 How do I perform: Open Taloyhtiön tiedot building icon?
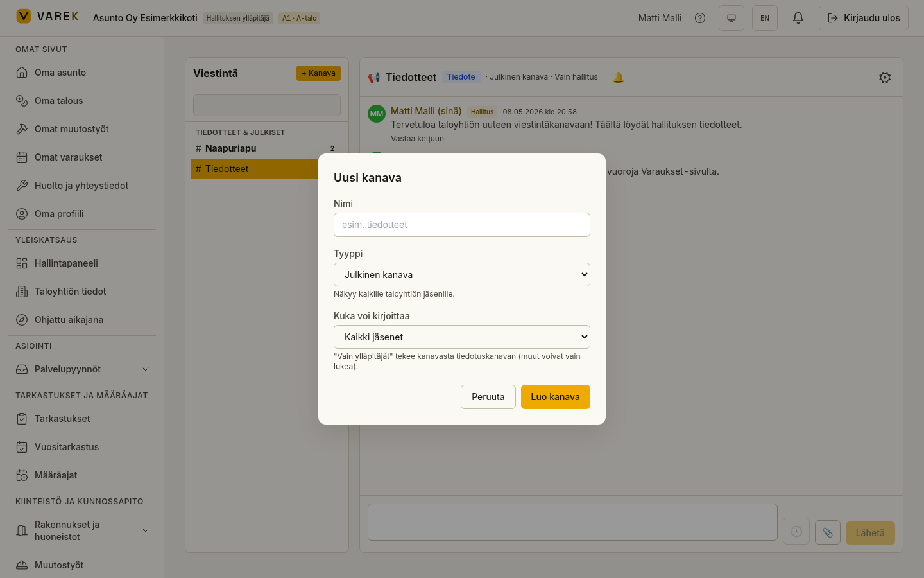click(22, 292)
